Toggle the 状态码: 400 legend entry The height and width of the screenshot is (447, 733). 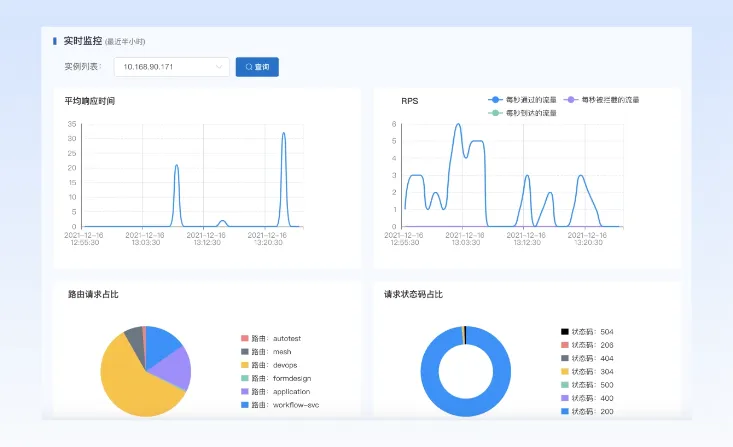click(x=587, y=398)
